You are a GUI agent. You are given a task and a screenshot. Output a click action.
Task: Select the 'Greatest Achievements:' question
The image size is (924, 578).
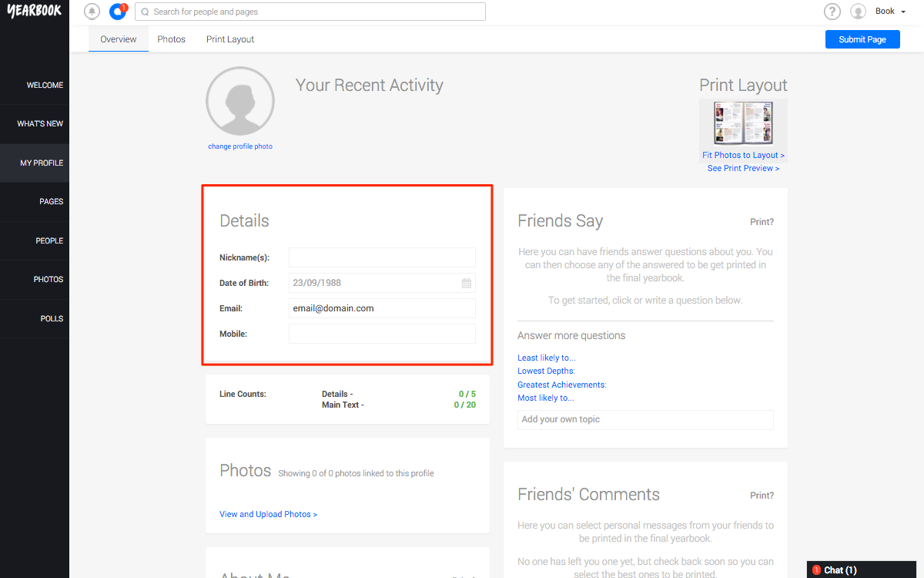coord(561,385)
